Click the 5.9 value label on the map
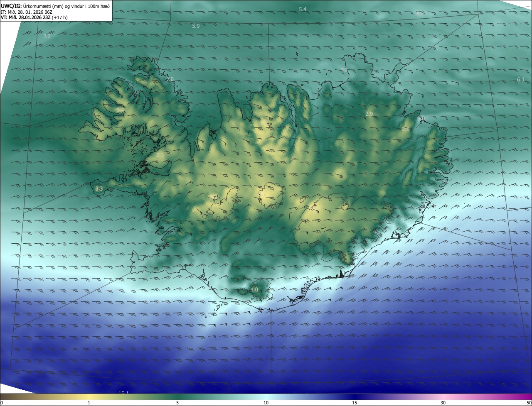 [x=196, y=26]
